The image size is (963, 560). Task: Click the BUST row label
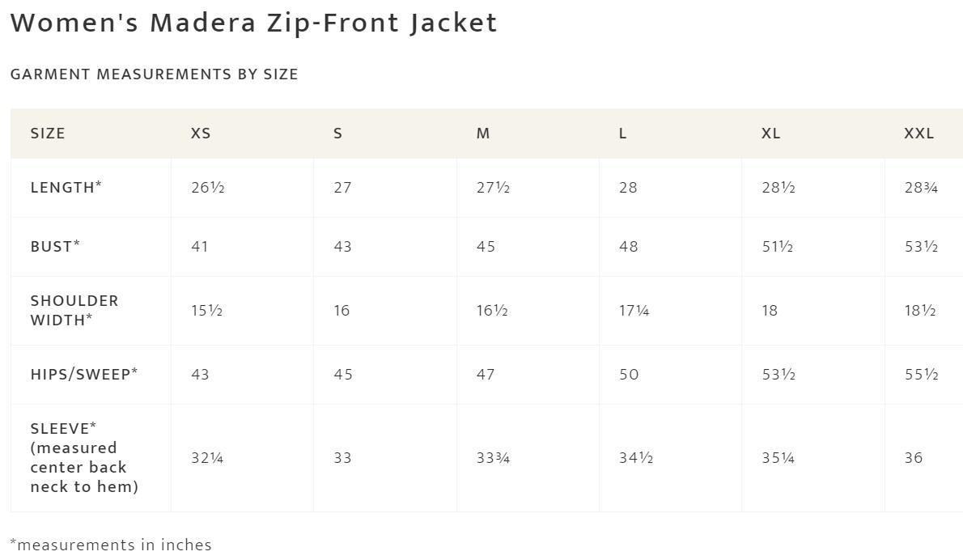point(55,247)
